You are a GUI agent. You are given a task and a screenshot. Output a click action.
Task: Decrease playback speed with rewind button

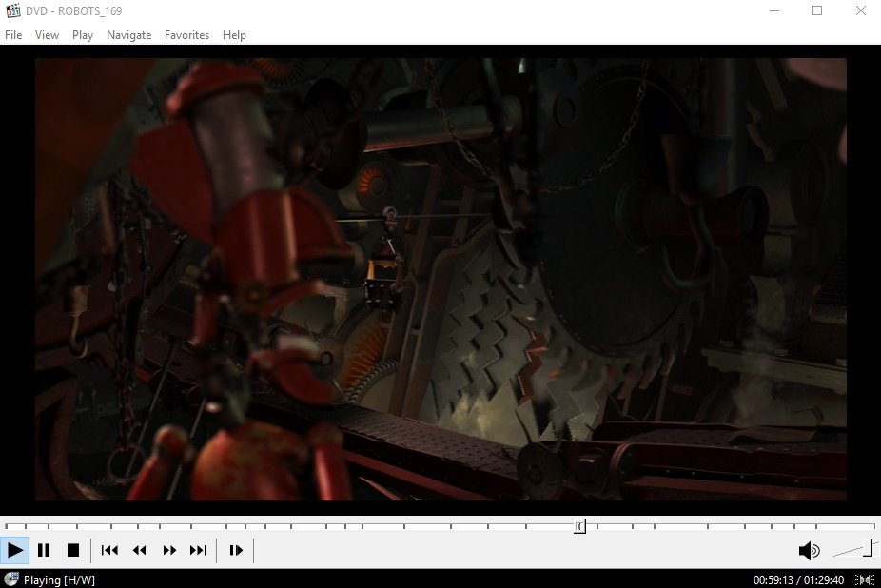point(139,550)
